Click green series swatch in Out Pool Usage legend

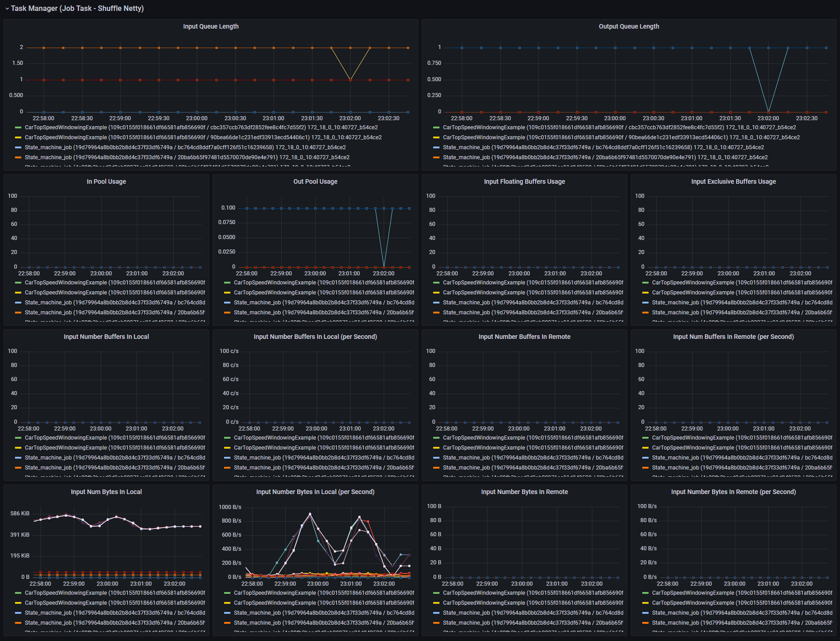click(x=227, y=283)
